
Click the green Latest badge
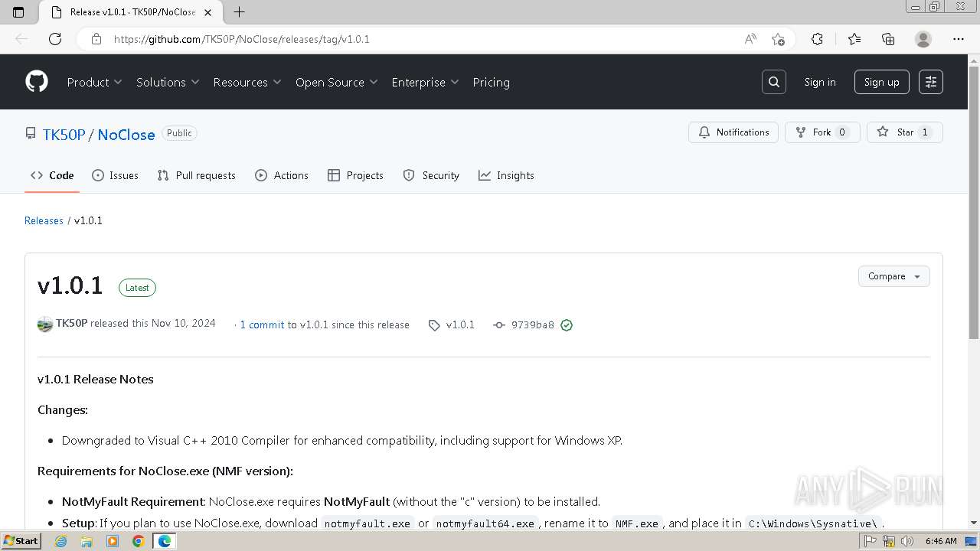click(137, 288)
